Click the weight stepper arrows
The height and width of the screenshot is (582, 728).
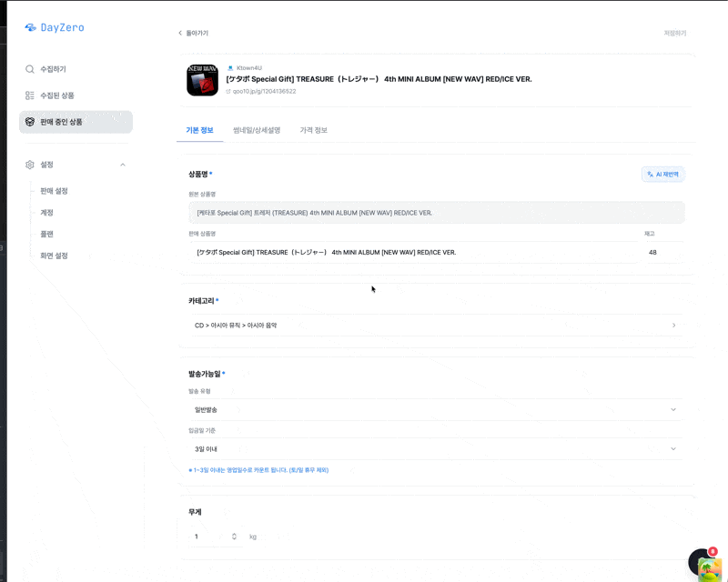pos(234,537)
